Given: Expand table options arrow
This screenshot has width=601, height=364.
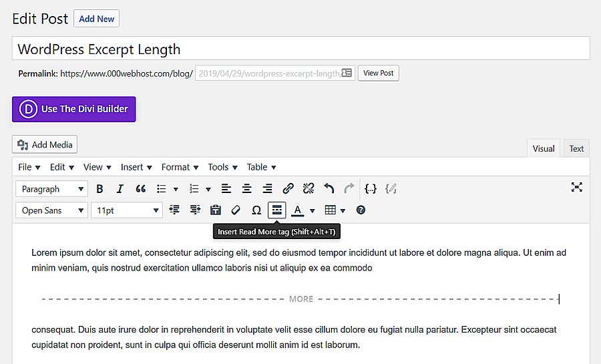Looking at the screenshot, I should (x=343, y=210).
